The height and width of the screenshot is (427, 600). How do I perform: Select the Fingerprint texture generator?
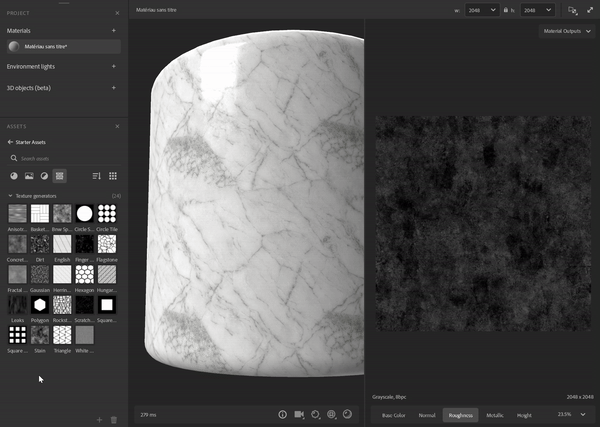(85, 244)
